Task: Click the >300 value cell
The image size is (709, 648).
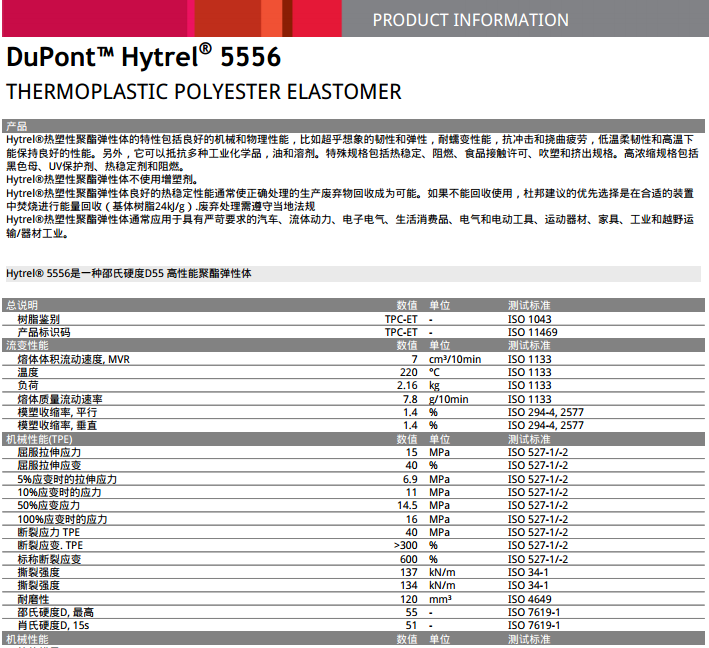Action: coord(406,545)
